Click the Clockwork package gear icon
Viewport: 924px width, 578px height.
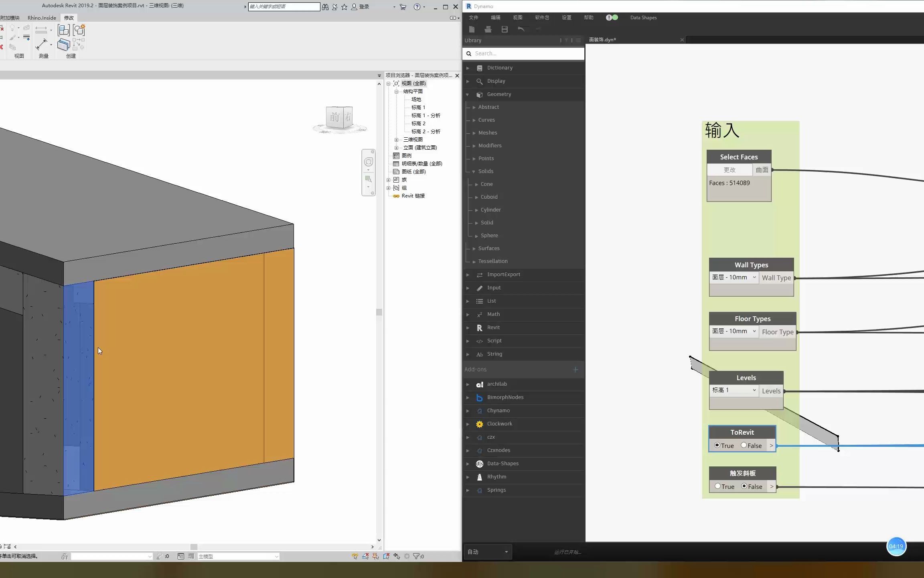(x=479, y=424)
